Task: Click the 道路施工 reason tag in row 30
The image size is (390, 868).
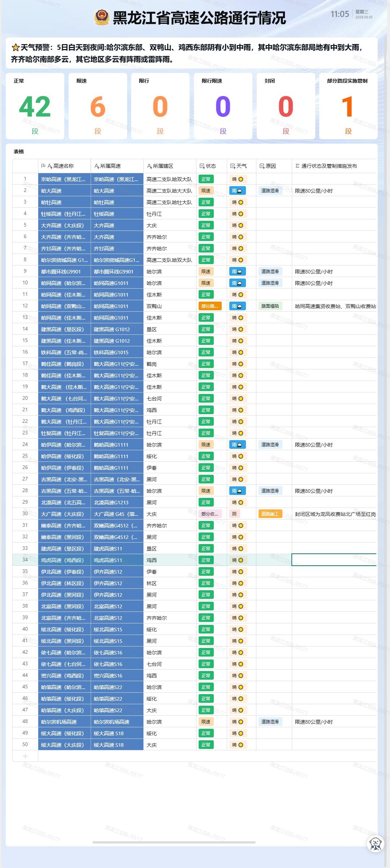Action: 270,514
